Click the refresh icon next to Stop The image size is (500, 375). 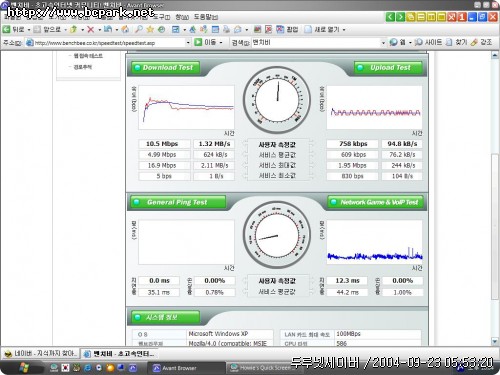tap(108, 30)
